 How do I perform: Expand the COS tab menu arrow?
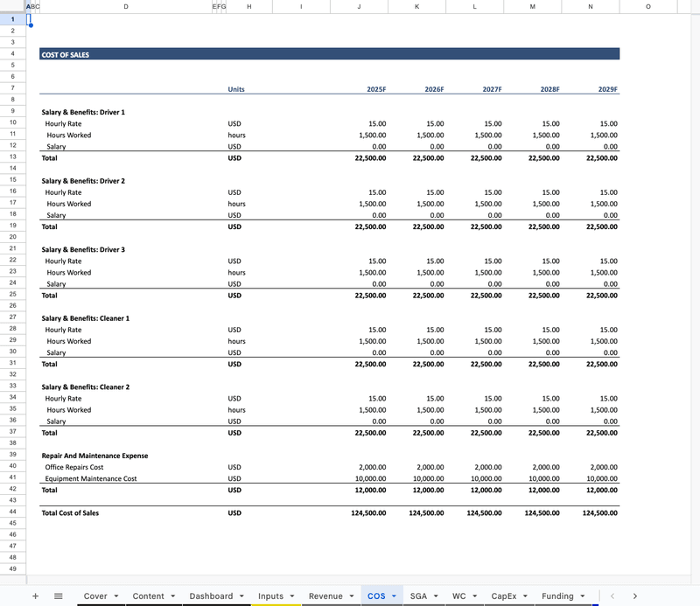coord(394,596)
